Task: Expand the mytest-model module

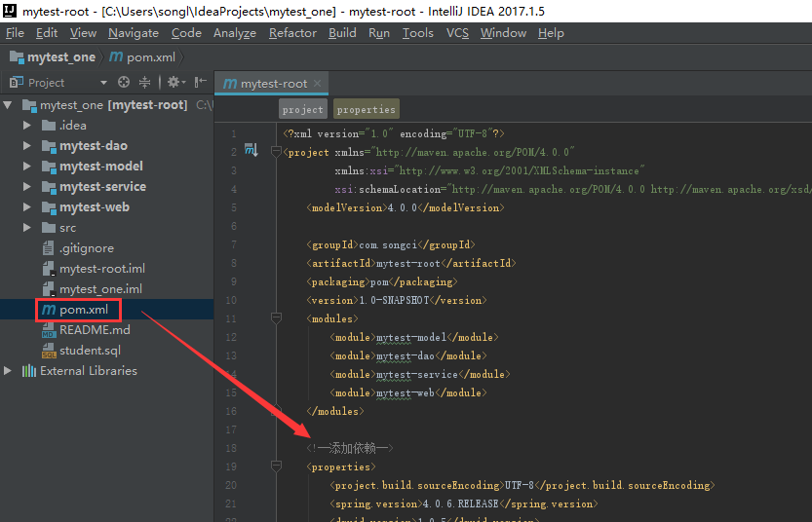Action: pyautogui.click(x=27, y=167)
